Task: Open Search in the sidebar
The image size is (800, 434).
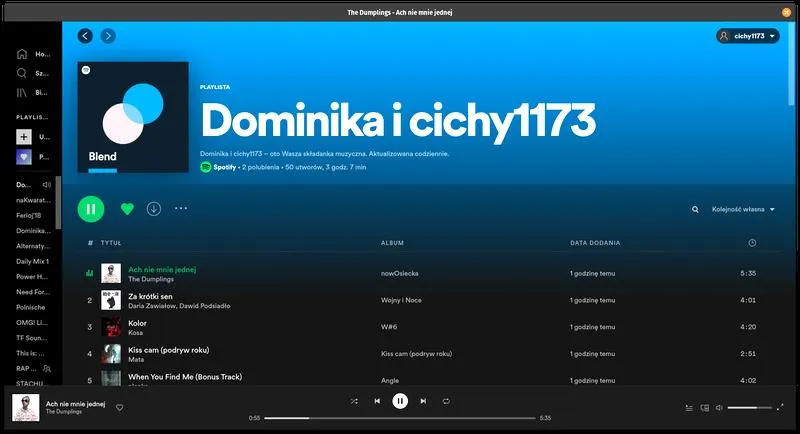Action: pos(33,73)
